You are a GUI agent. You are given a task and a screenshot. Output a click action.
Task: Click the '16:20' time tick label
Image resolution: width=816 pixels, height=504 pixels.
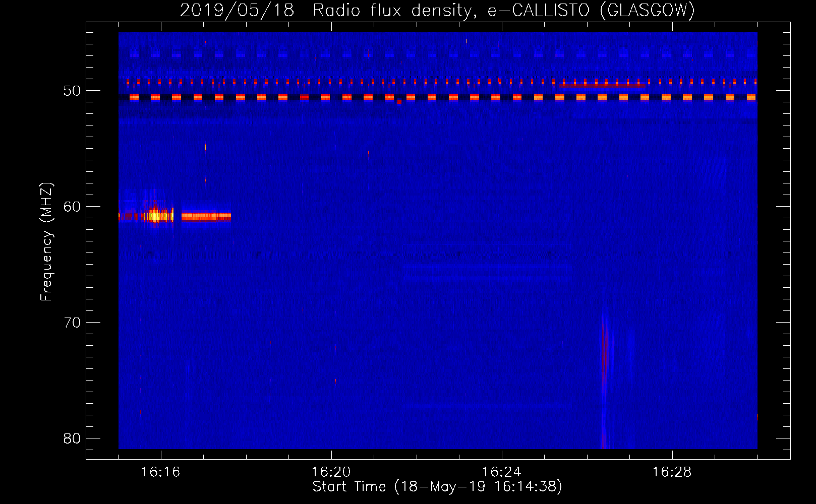pos(331,472)
